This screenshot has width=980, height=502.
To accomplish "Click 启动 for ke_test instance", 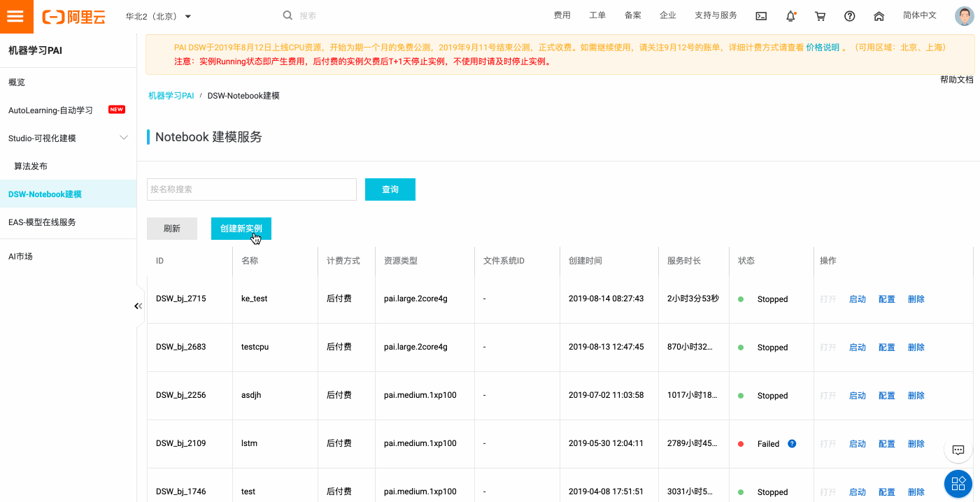I will click(858, 299).
